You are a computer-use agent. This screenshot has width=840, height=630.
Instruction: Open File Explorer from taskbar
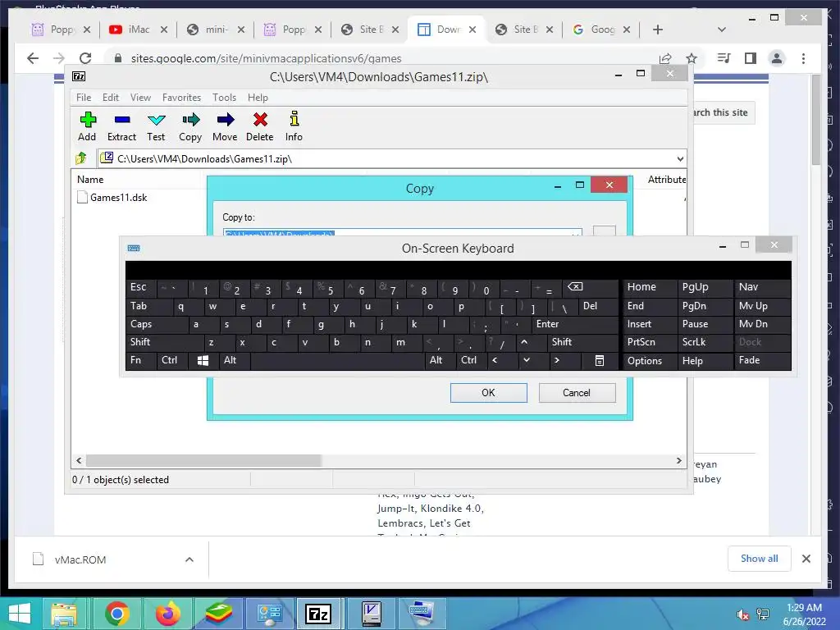coord(64,614)
